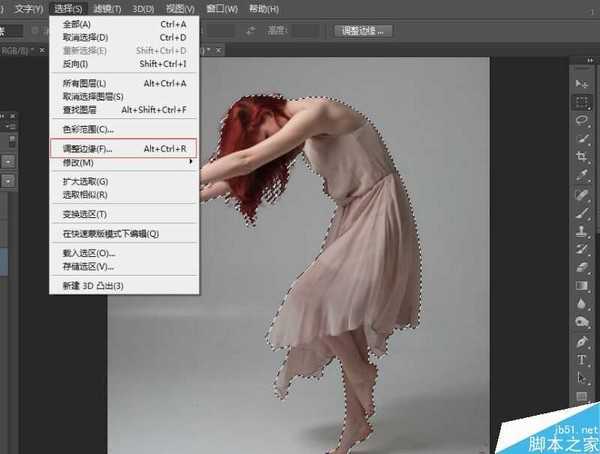Select the Horizontal Type tool

(582, 359)
